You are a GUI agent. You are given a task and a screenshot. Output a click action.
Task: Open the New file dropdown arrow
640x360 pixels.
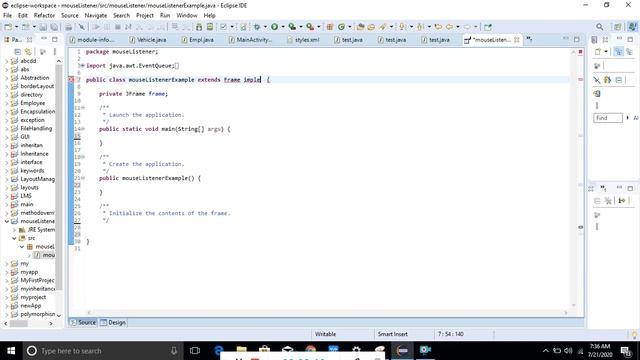tap(16, 27)
